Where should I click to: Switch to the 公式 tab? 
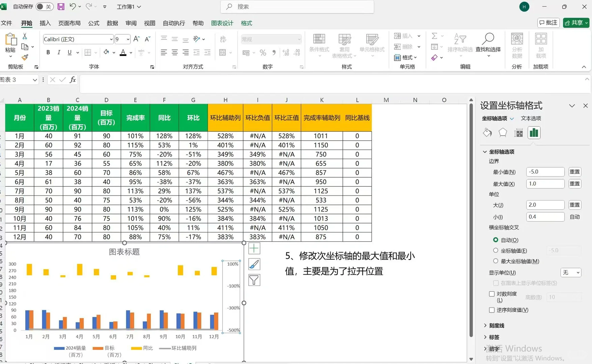94,23
